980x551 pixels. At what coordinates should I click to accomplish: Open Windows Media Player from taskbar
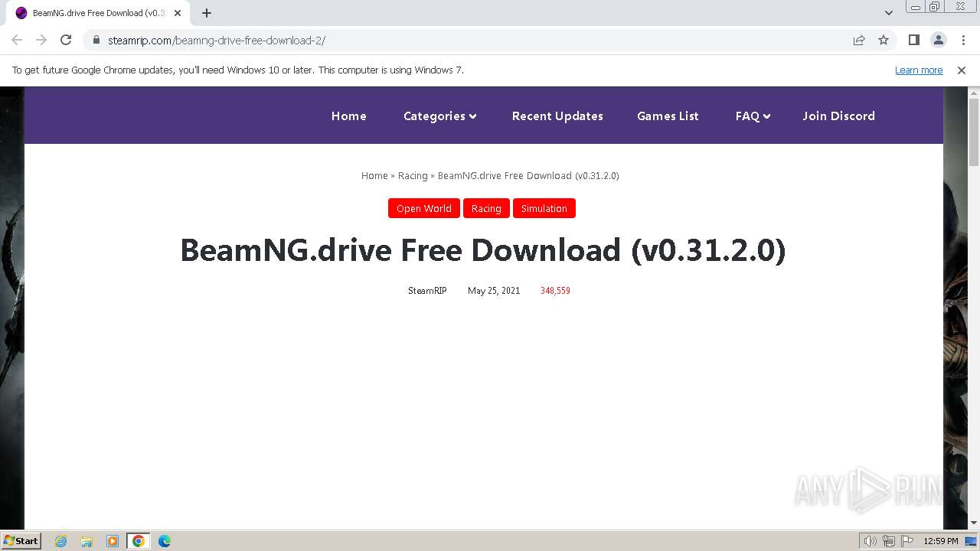pyautogui.click(x=113, y=541)
